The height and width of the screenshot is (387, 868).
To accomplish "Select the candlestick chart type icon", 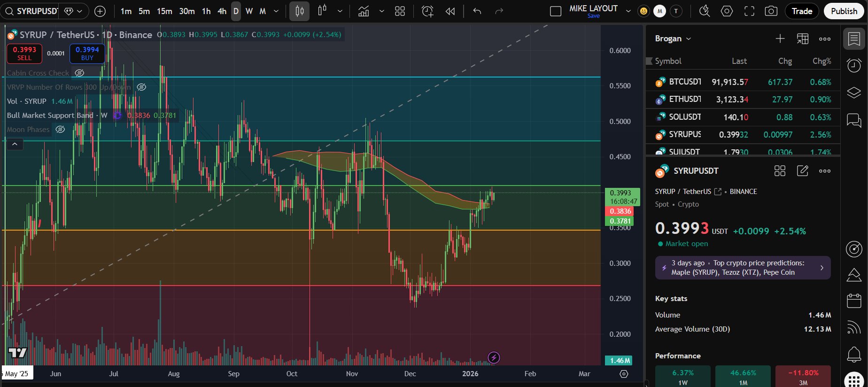I will pyautogui.click(x=299, y=11).
